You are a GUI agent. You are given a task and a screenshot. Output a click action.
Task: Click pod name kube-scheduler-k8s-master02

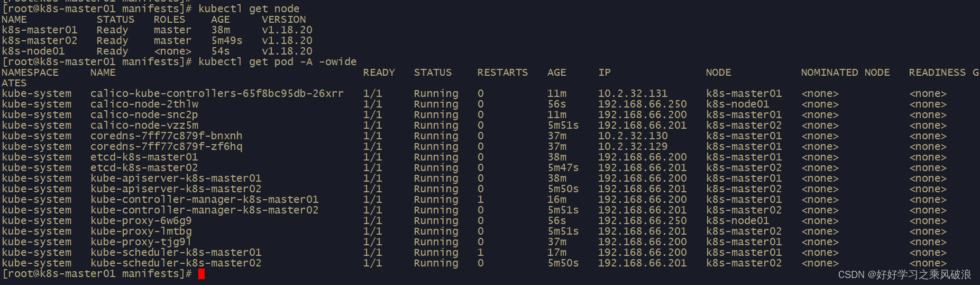click(176, 263)
